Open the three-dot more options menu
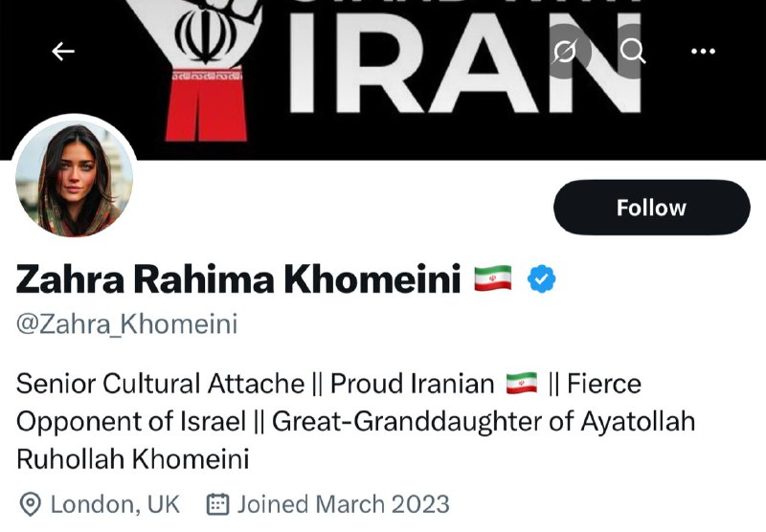Image resolution: width=766 pixels, height=532 pixels. point(705,52)
